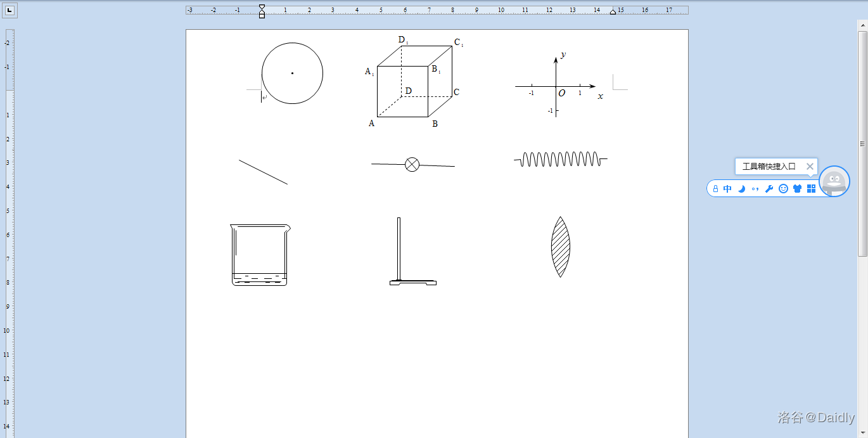Click the right indent marker on ruler
This screenshot has height=438, width=868.
[x=613, y=11]
